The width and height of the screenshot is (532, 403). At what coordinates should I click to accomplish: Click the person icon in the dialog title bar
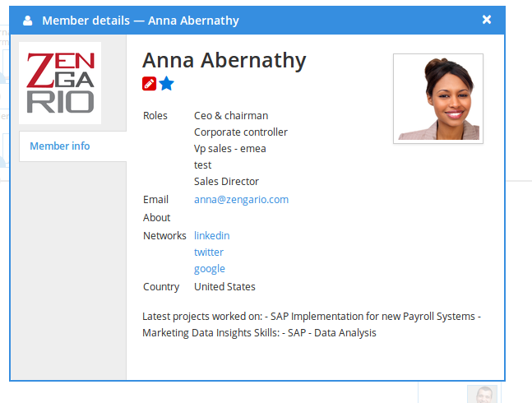(27, 21)
